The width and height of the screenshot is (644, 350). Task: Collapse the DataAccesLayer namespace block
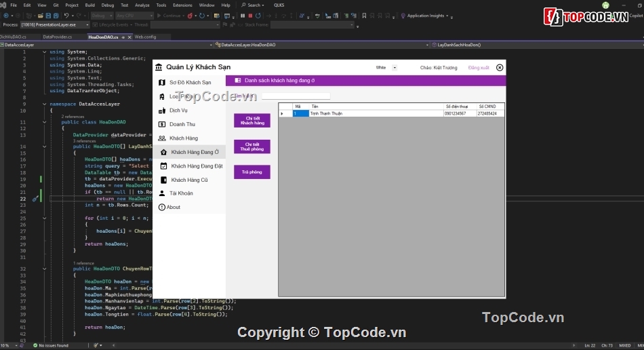[44, 104]
